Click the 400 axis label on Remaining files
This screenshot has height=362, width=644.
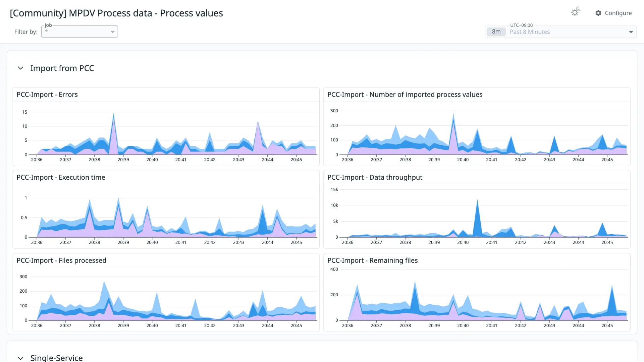click(334, 269)
